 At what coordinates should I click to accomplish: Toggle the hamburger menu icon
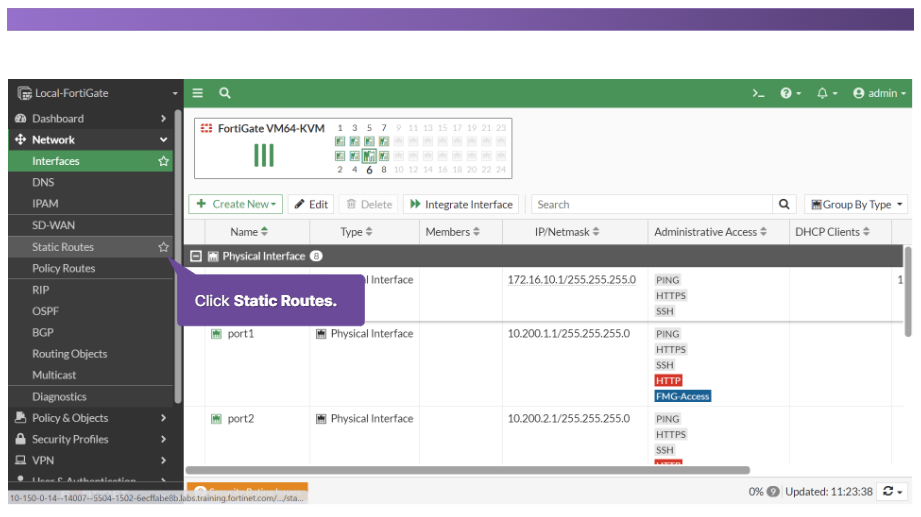click(x=197, y=93)
